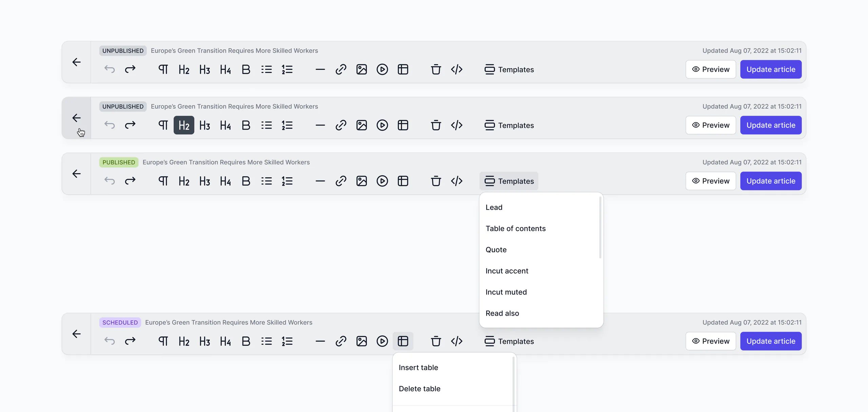Viewport: 868px width, 412px height.
Task: Click the highlighted table icon in the SCHEDULED toolbar
Action: tap(403, 341)
